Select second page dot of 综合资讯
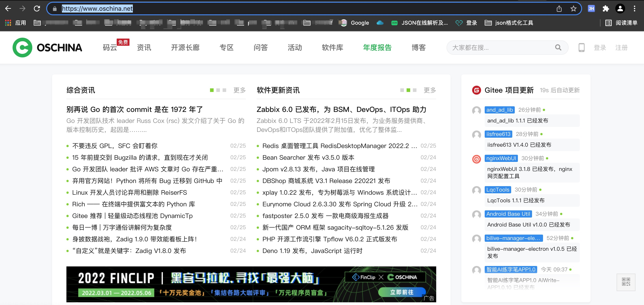 click(218, 90)
